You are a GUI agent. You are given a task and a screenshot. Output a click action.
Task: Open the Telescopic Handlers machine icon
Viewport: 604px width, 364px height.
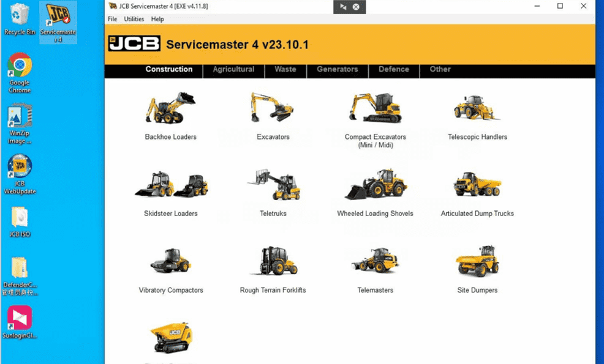pyautogui.click(x=476, y=107)
